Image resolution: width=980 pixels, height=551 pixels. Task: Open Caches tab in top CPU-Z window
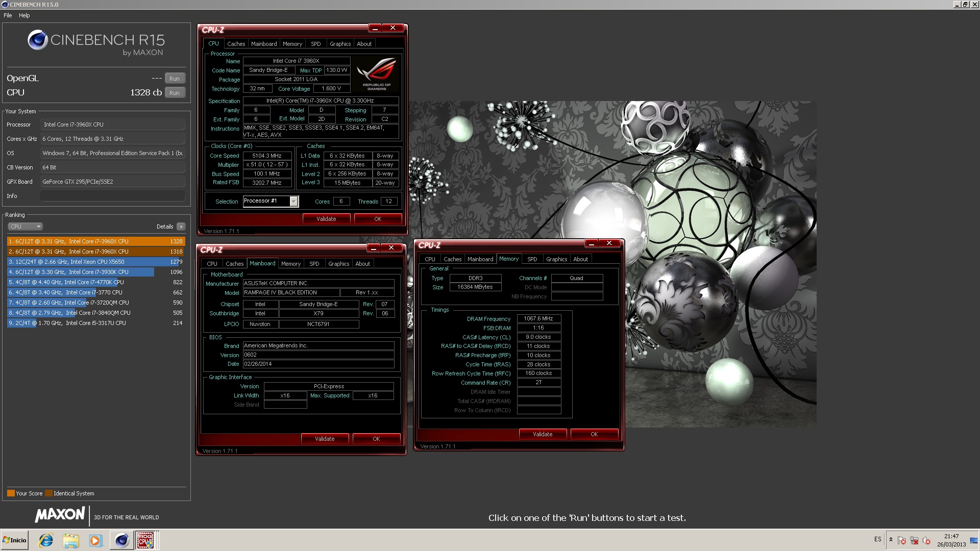[236, 44]
